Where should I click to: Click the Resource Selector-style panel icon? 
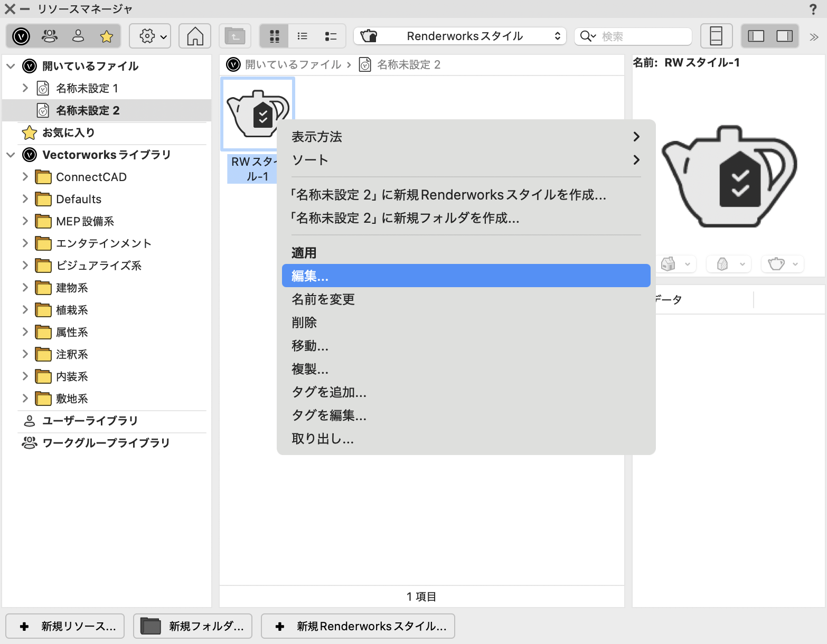[x=716, y=36]
